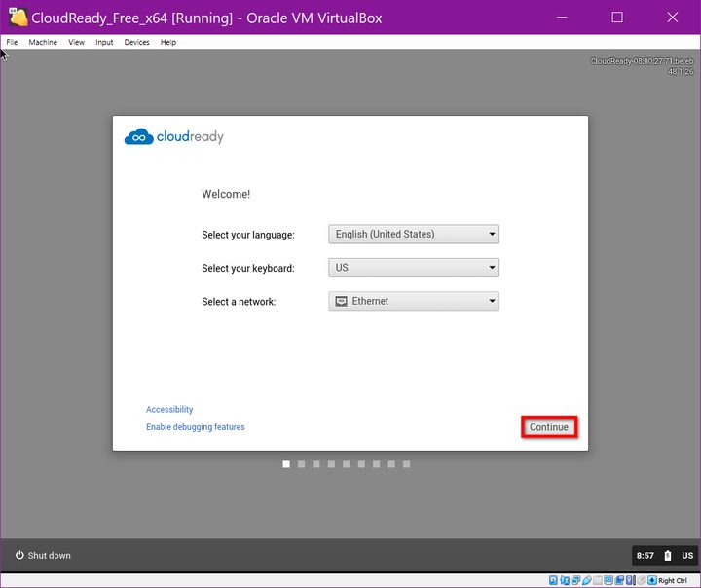Open the Input menu
This screenshot has height=588, width=701.
tap(104, 42)
